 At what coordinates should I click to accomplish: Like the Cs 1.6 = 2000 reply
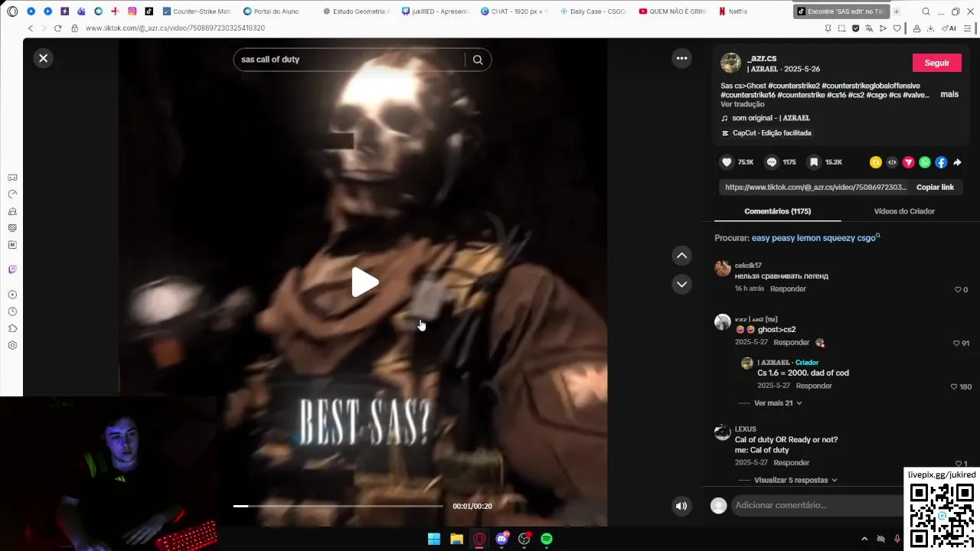coord(954,386)
